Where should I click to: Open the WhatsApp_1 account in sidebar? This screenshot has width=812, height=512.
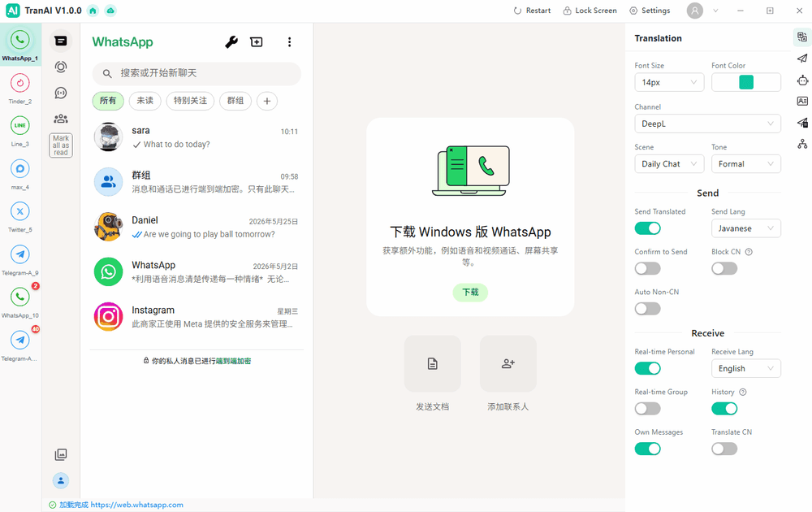tap(20, 45)
